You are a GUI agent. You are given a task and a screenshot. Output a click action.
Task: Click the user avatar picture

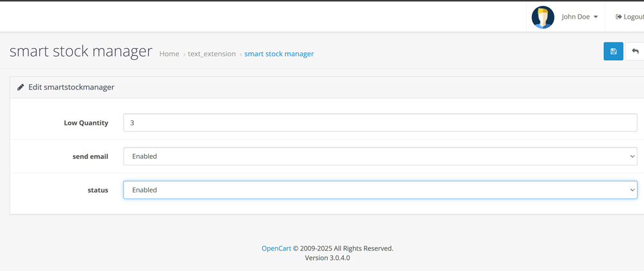pyautogui.click(x=543, y=17)
